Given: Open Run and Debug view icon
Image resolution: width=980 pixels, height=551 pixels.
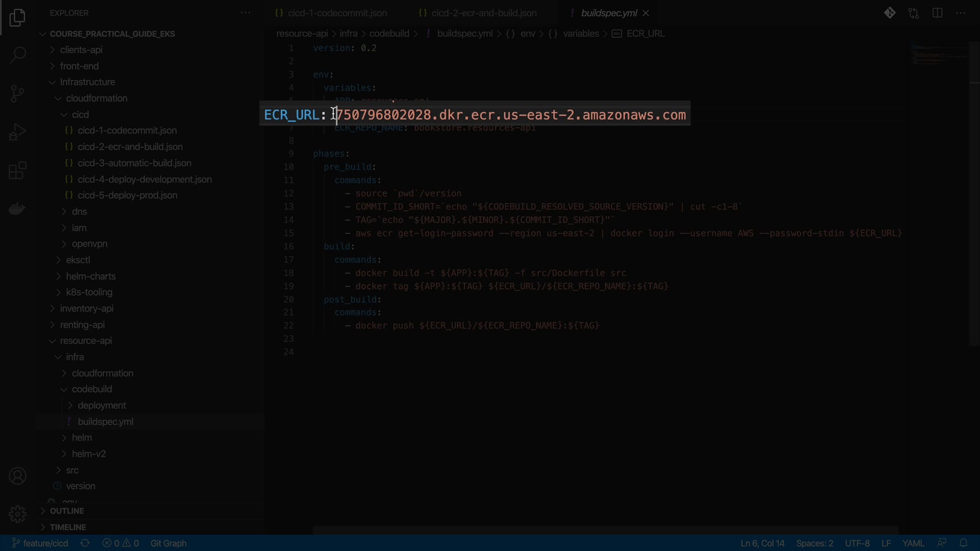Looking at the screenshot, I should 17,132.
